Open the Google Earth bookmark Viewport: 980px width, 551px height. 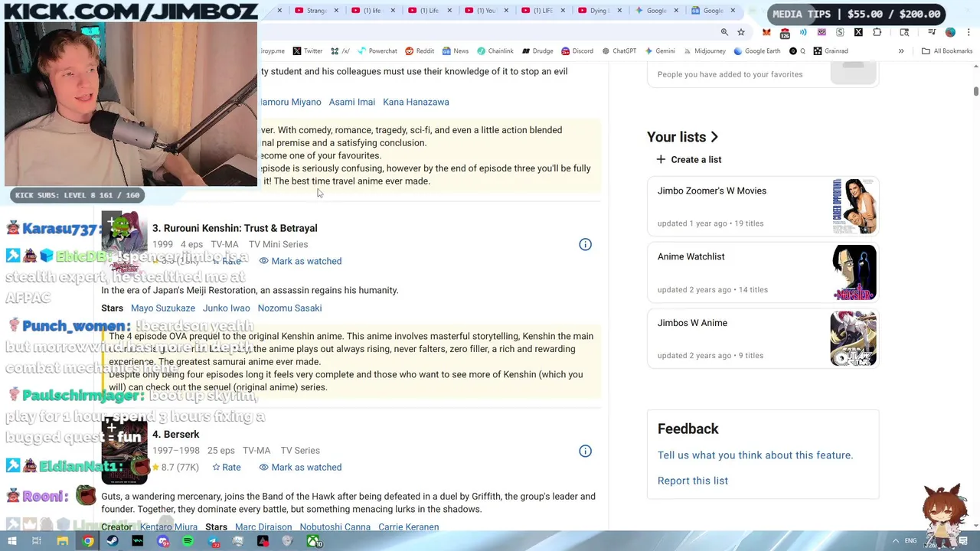(757, 51)
